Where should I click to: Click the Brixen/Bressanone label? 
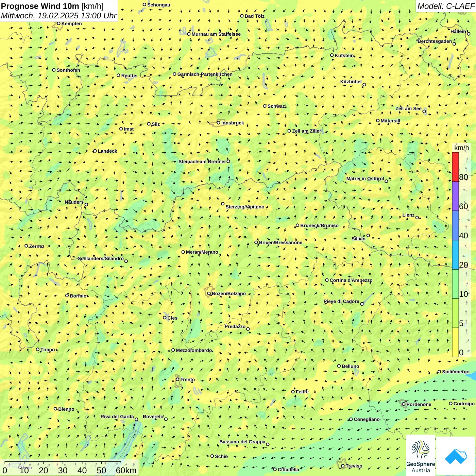pyautogui.click(x=280, y=242)
